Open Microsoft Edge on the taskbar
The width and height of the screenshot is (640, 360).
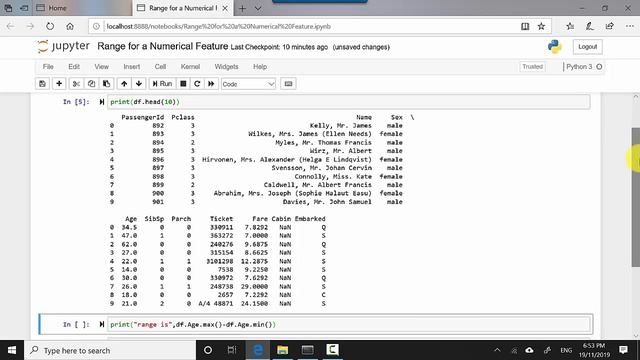[258, 350]
